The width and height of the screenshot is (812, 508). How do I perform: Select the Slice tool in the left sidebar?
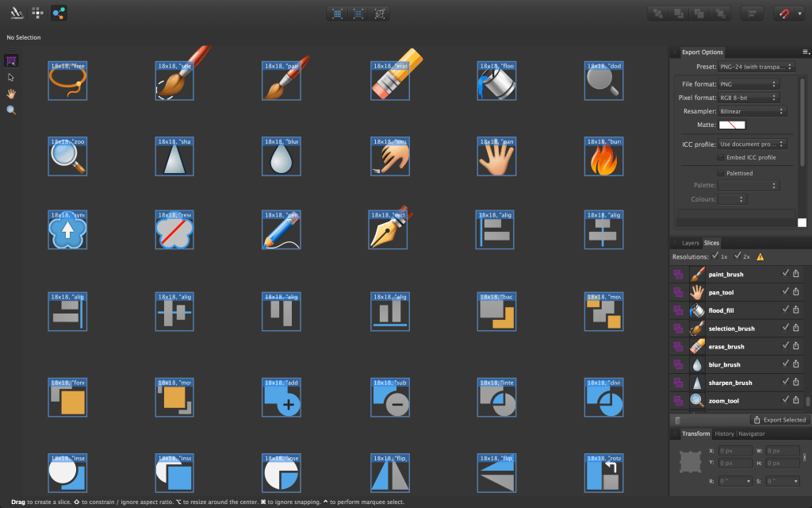(11, 61)
